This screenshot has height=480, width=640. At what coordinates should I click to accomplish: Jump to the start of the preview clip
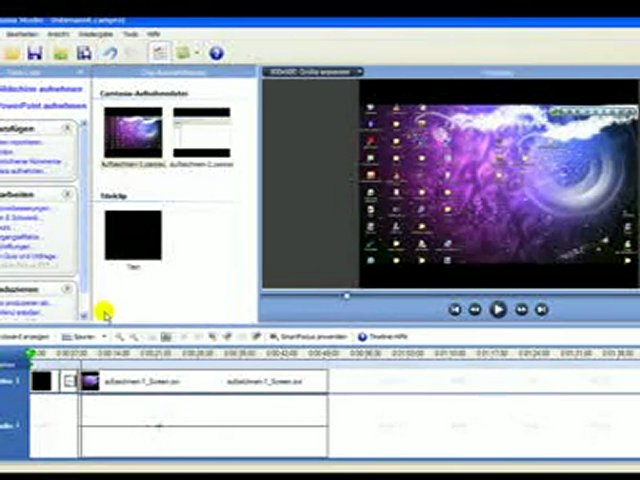click(454, 310)
